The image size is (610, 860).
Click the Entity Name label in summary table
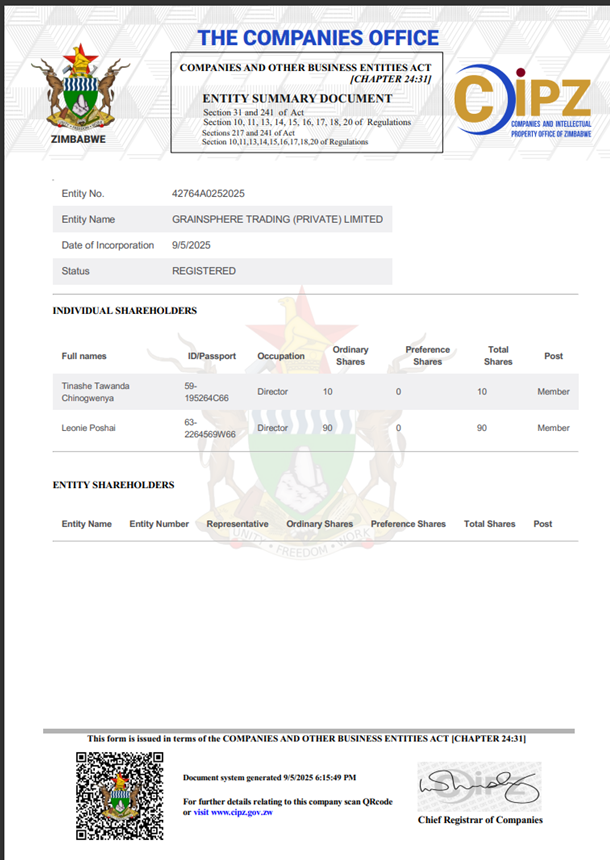pos(88,219)
